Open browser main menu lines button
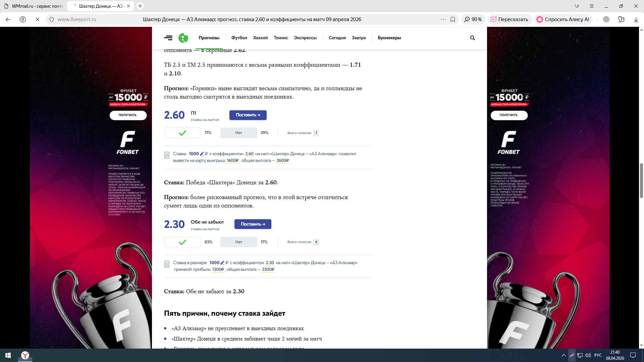644x362 pixels. point(592,6)
